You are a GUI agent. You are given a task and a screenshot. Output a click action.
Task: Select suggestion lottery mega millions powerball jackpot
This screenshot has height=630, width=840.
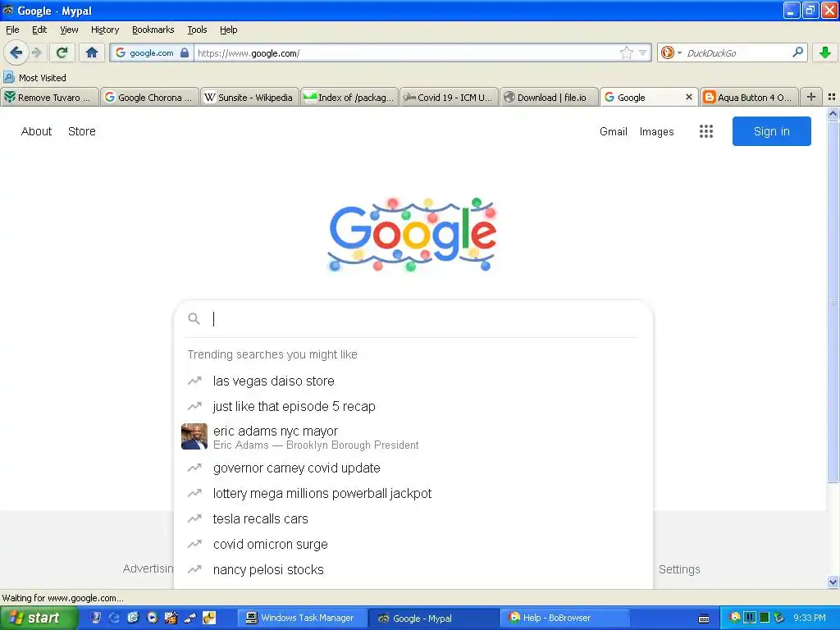coord(413,493)
